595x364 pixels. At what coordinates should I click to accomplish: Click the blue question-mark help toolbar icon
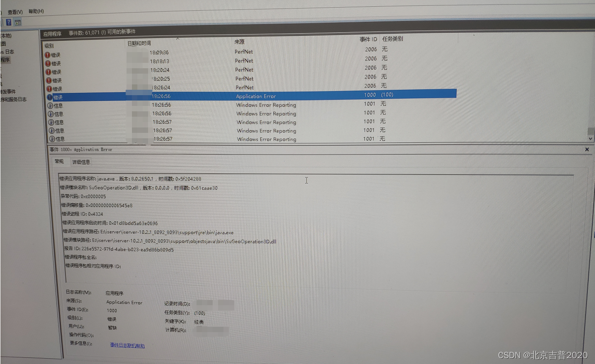pyautogui.click(x=9, y=22)
